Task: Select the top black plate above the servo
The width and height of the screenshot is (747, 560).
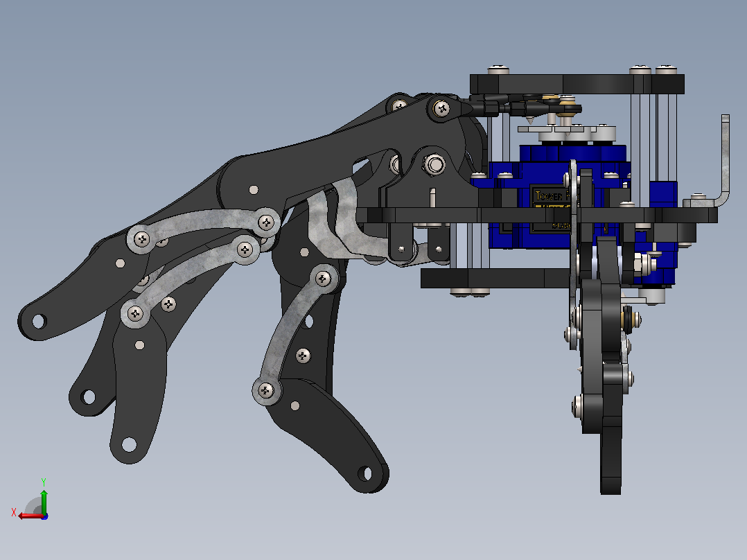Action: [577, 84]
